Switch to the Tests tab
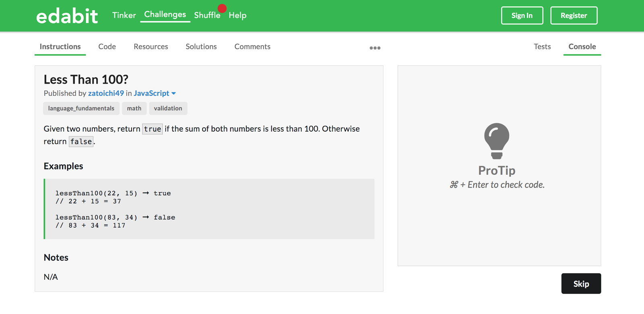 click(542, 47)
